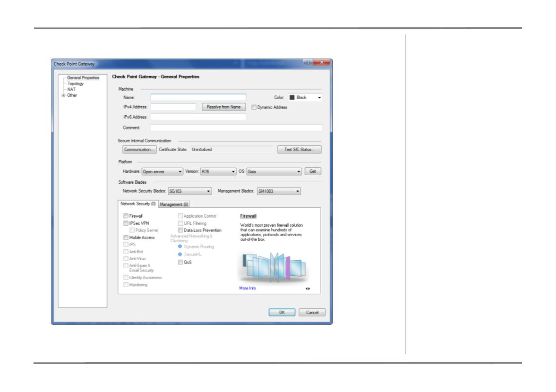
Task: Switch to the Network Security (0) tab
Action: coord(138,204)
